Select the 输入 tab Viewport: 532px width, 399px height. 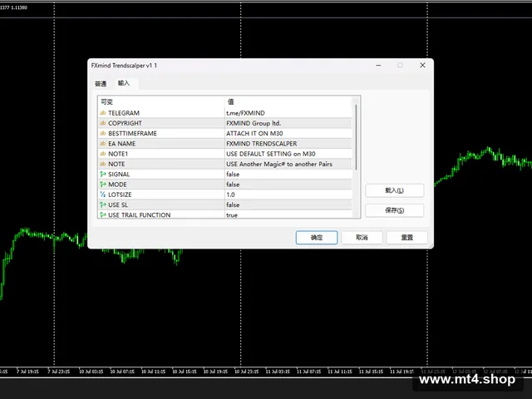pos(124,83)
